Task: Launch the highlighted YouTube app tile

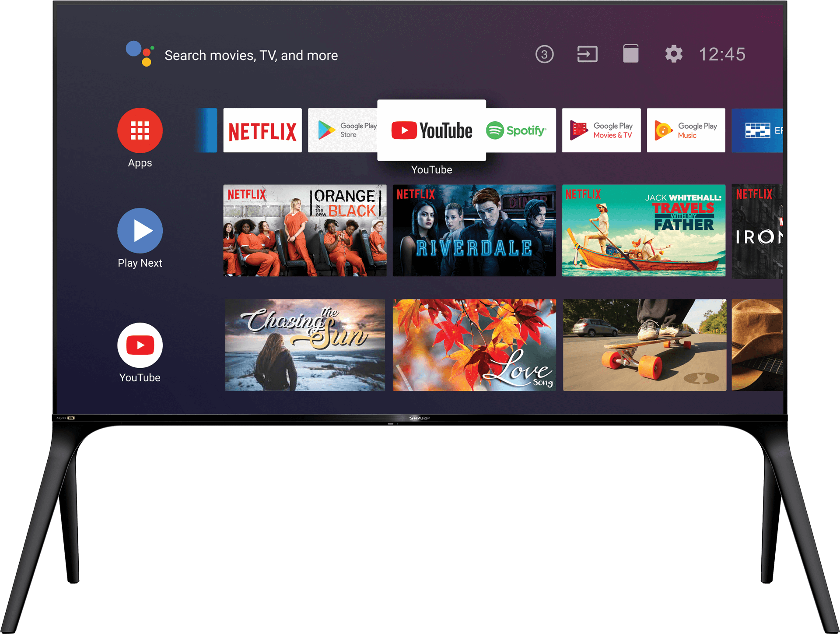Action: tap(432, 130)
